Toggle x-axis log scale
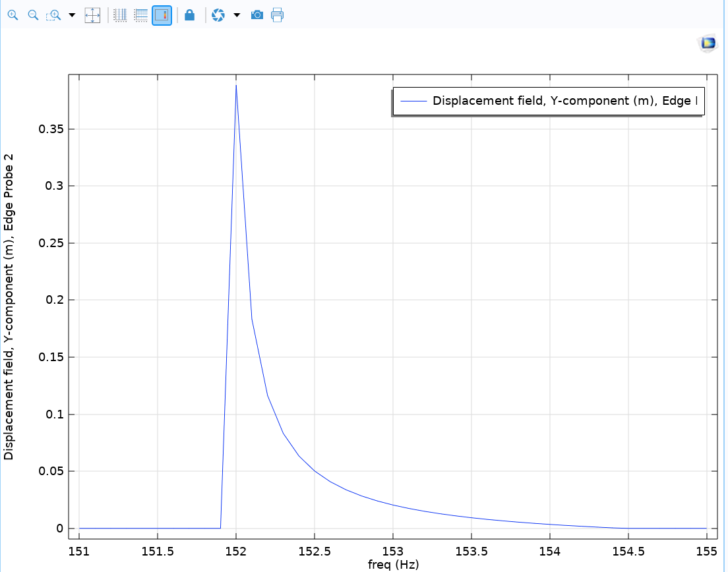Screen dimensions: 728x572 pos(119,14)
